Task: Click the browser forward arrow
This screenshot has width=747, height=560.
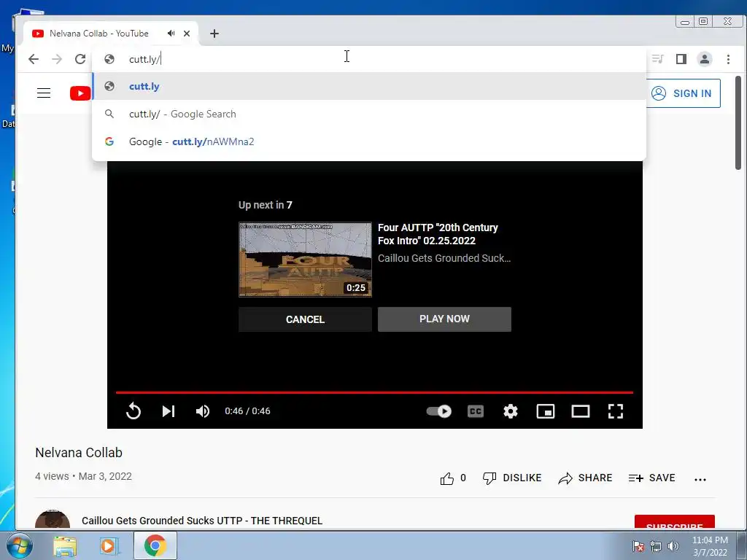Action: click(57, 59)
